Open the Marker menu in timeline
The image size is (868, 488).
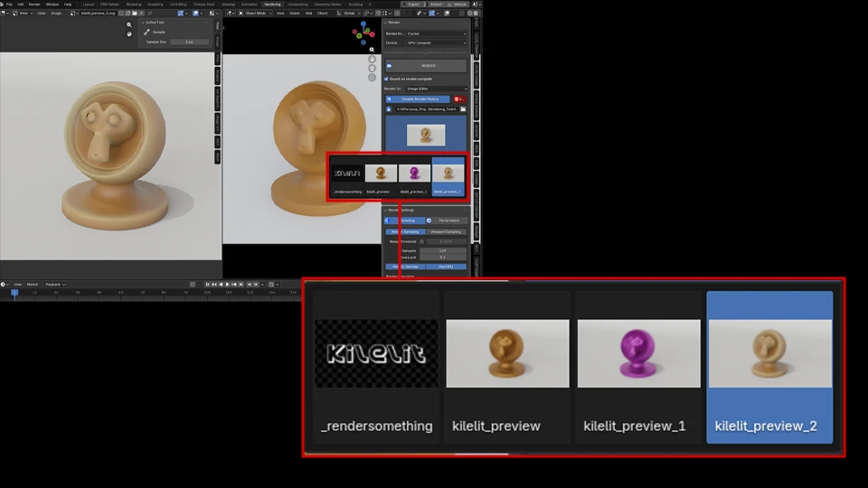33,285
